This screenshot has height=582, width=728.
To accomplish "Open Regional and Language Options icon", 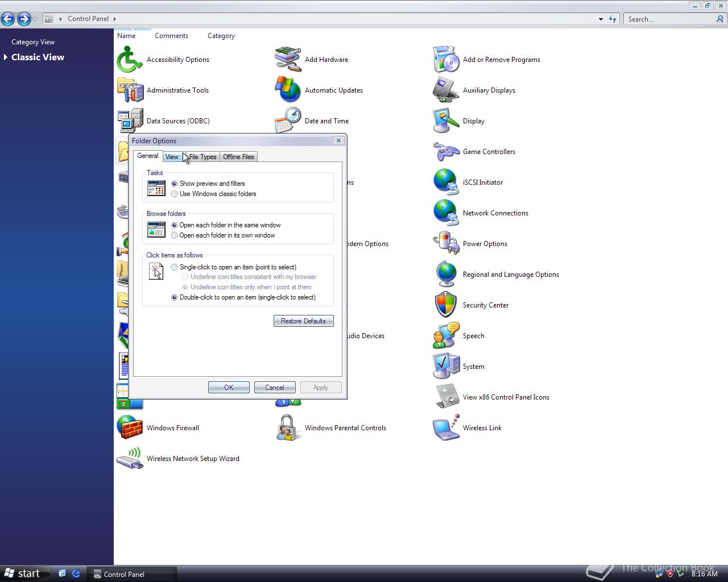I will click(446, 275).
